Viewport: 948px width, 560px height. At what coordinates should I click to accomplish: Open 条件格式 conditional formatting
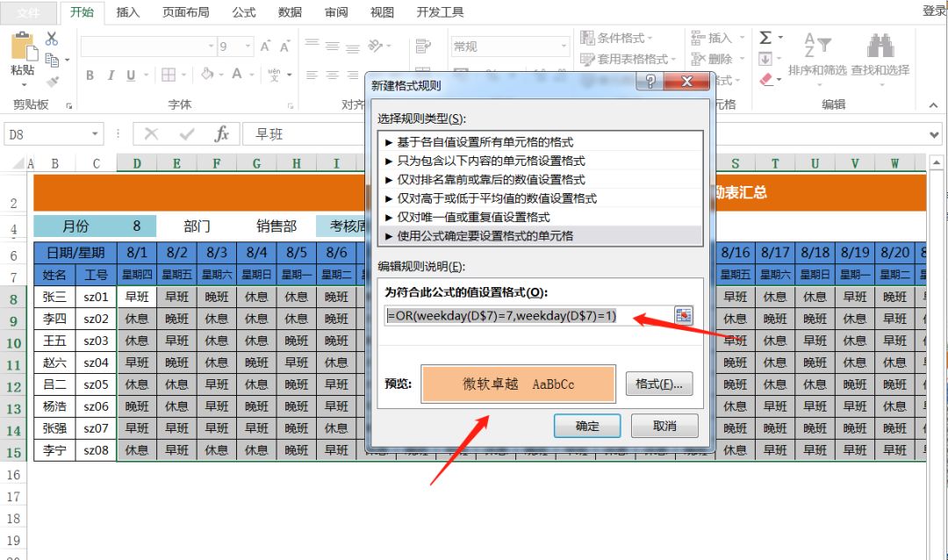[x=615, y=37]
